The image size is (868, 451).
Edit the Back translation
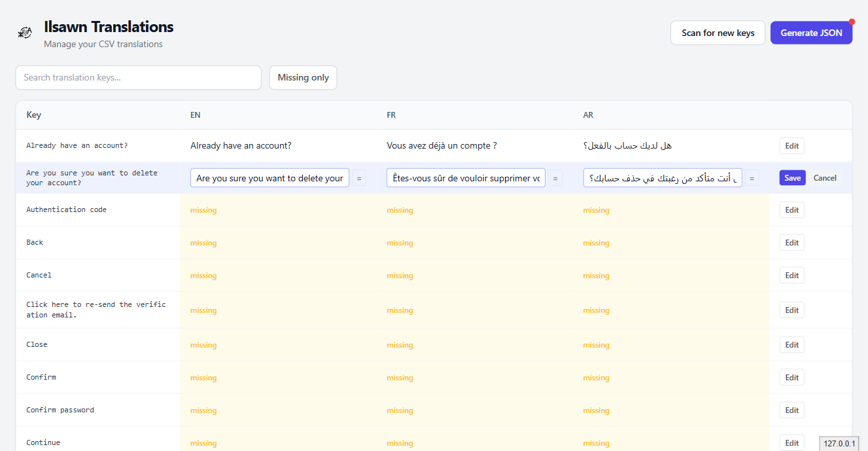pyautogui.click(x=791, y=242)
